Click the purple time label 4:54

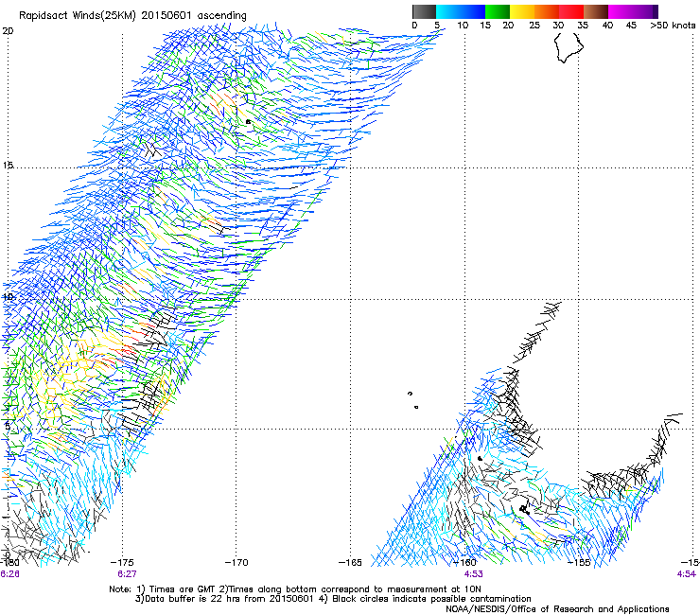point(686,574)
